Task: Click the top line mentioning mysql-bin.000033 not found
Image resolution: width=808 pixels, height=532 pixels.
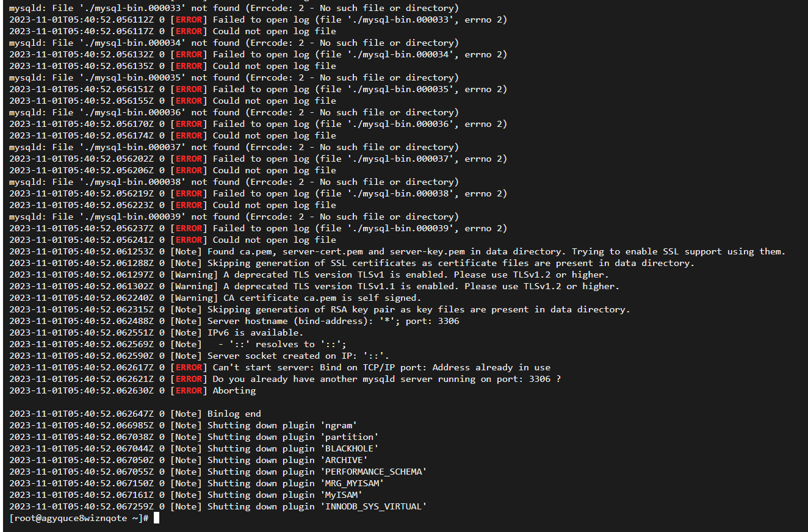Action: pyautogui.click(x=234, y=8)
